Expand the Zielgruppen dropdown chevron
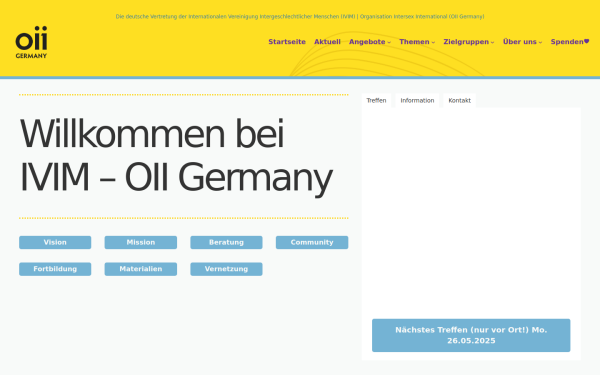The width and height of the screenshot is (600, 375). click(x=492, y=42)
